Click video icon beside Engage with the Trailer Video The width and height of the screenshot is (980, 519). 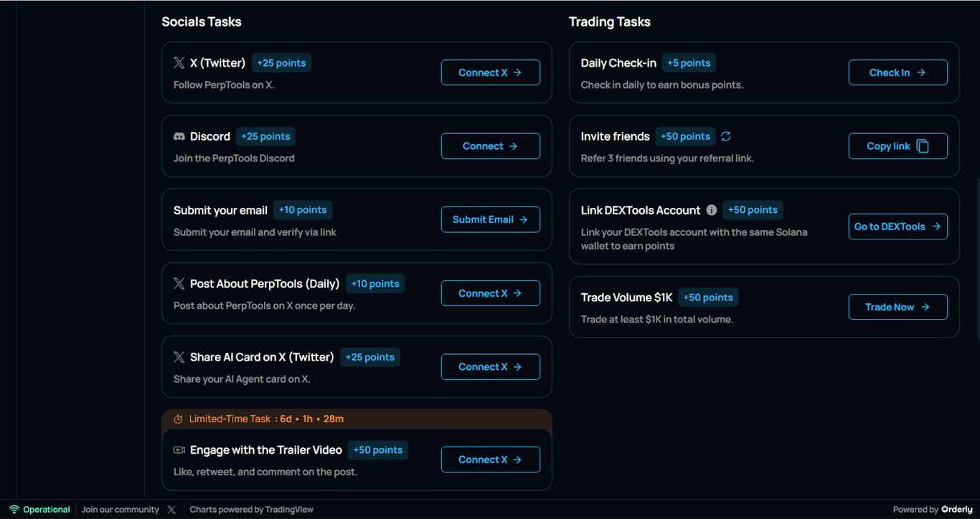(179, 450)
